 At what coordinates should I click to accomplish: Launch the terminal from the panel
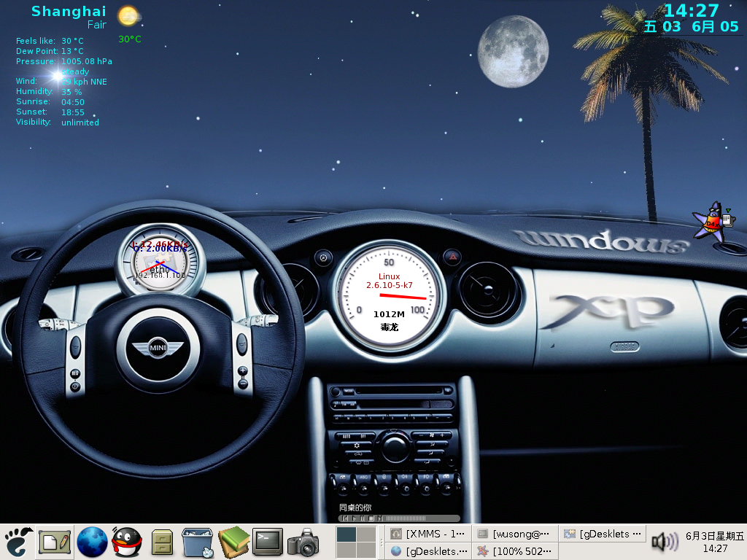[268, 542]
